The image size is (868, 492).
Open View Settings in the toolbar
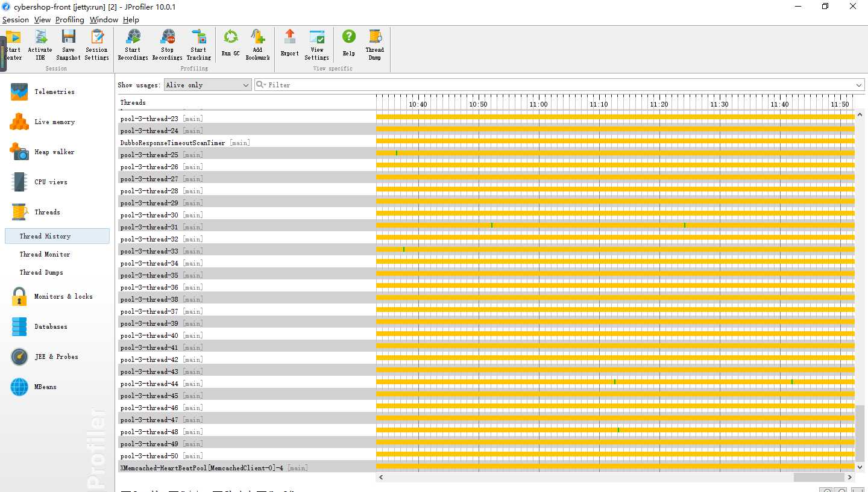316,45
